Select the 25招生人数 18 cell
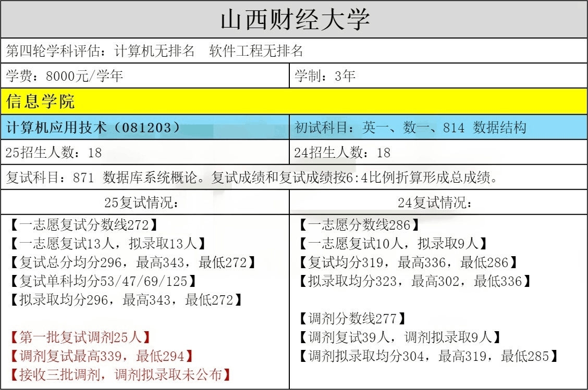588x390 pixels. click(x=54, y=153)
